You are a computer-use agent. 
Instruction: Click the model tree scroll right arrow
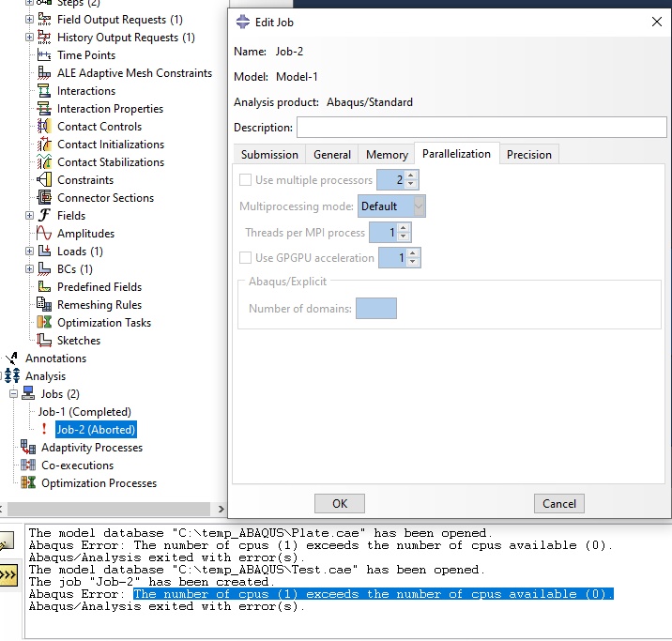tap(221, 509)
